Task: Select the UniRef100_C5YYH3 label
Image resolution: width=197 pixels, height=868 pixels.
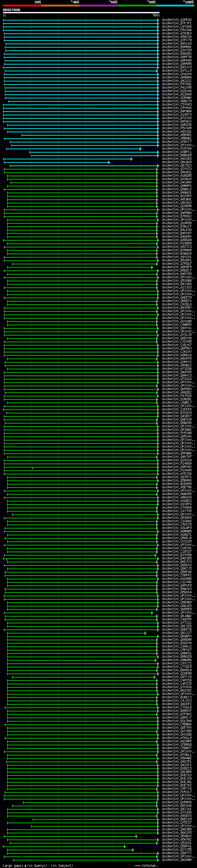Action: click(177, 104)
